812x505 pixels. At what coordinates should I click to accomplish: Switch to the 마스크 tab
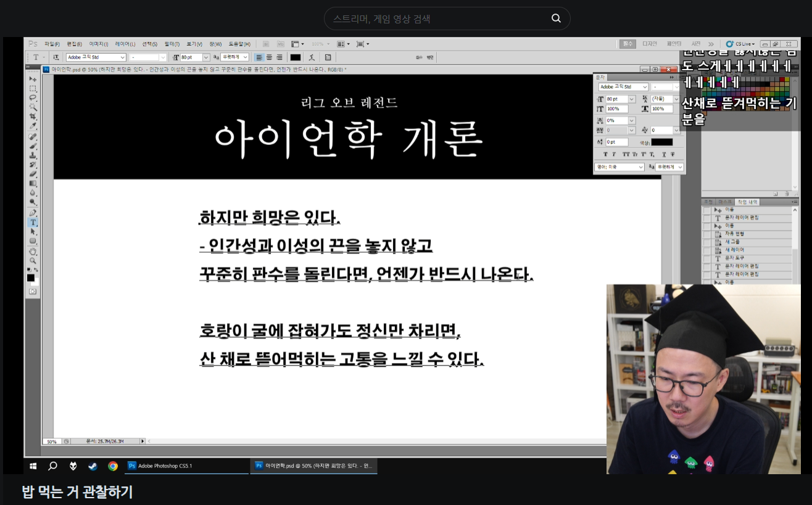click(x=724, y=202)
